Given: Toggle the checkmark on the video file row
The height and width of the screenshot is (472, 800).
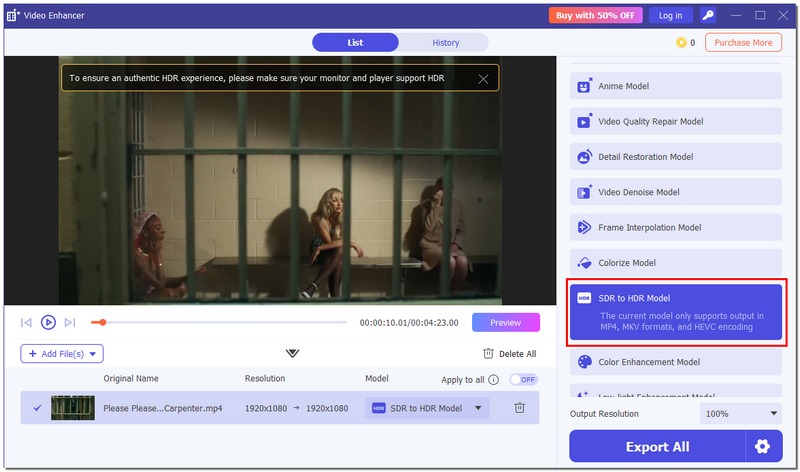Looking at the screenshot, I should 37,408.
